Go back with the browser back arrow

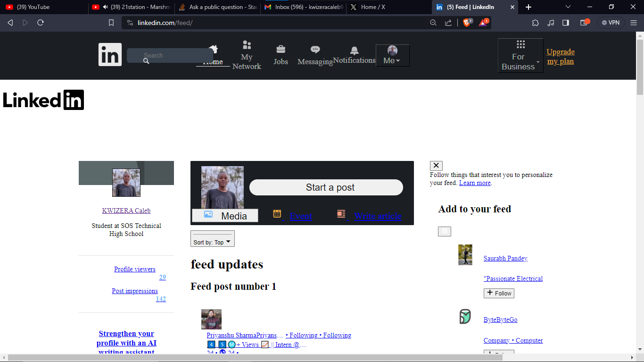pyautogui.click(x=10, y=23)
